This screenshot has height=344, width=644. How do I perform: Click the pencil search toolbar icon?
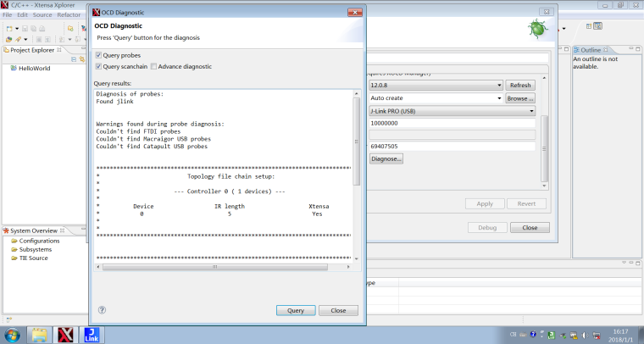coord(18,40)
